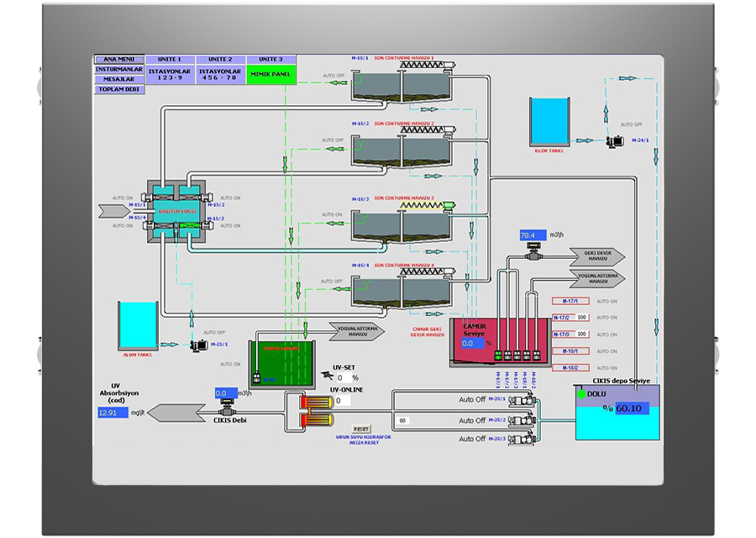Click the M-24/1 chlorine dosing pump icon
756x538 pixels.
point(615,141)
